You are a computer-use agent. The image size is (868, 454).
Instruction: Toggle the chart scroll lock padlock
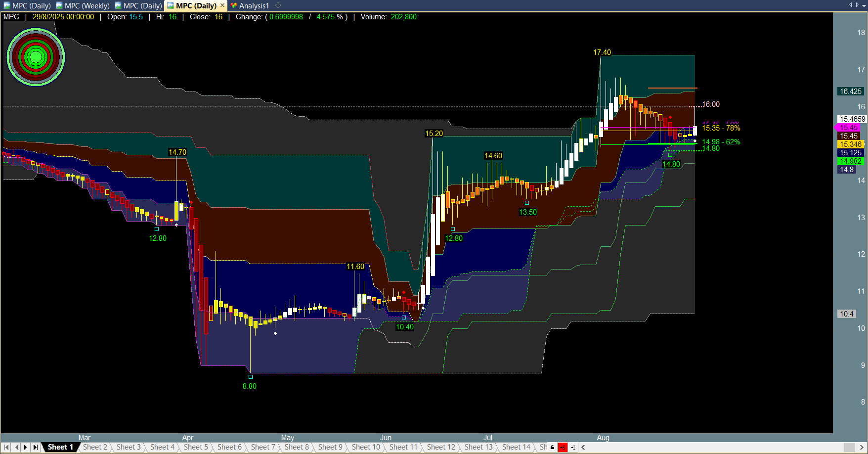pyautogui.click(x=553, y=447)
